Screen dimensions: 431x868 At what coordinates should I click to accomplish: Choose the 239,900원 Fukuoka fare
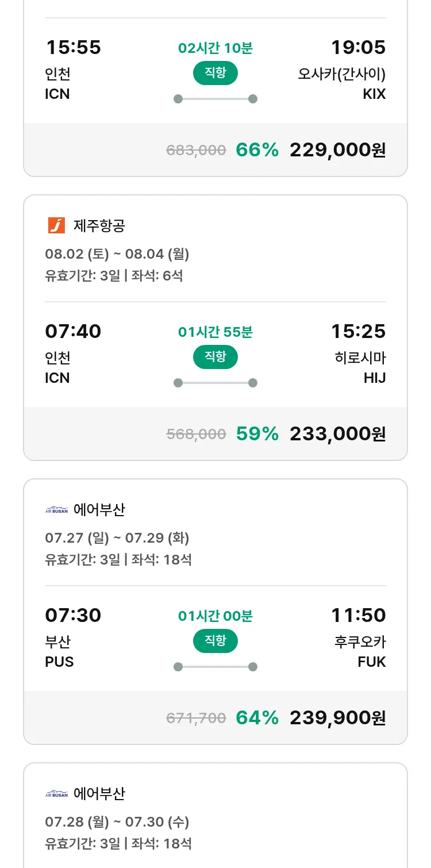[337, 718]
